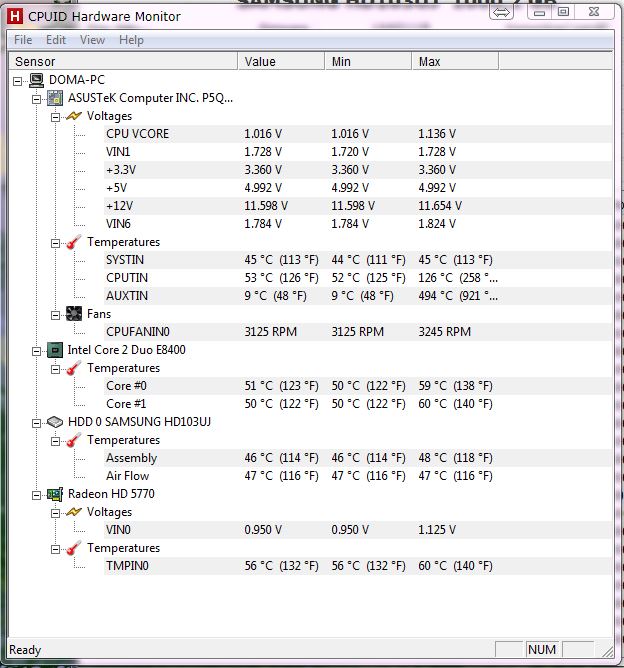624x668 pixels.
Task: Click the hard disk icon for HDD 0 SAMSUNG
Action: (55, 422)
